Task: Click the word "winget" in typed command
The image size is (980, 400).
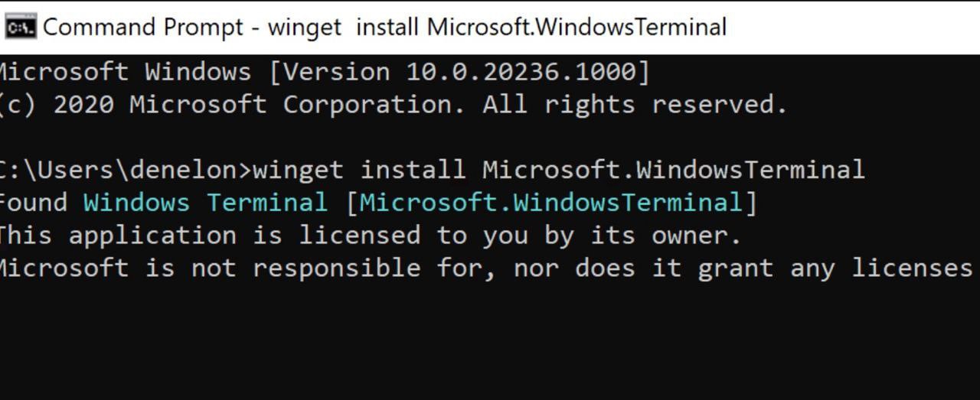Action: (298, 169)
